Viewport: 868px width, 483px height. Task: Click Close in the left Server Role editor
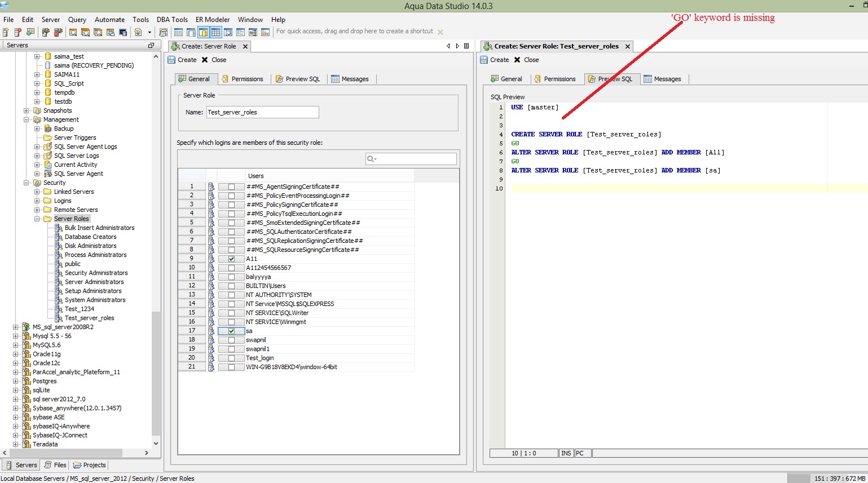click(x=214, y=60)
